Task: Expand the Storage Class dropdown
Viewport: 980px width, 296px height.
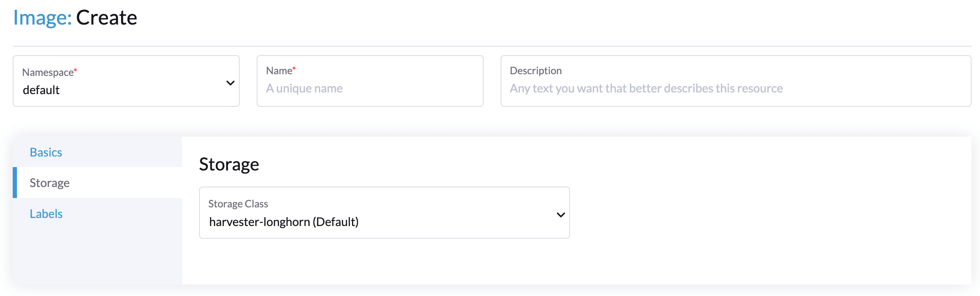Action: click(x=384, y=213)
